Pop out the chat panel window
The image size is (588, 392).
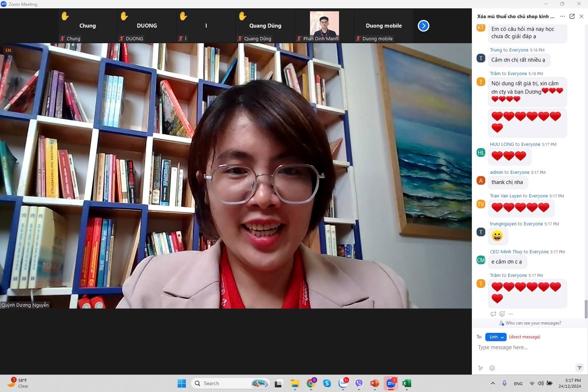coord(572,16)
